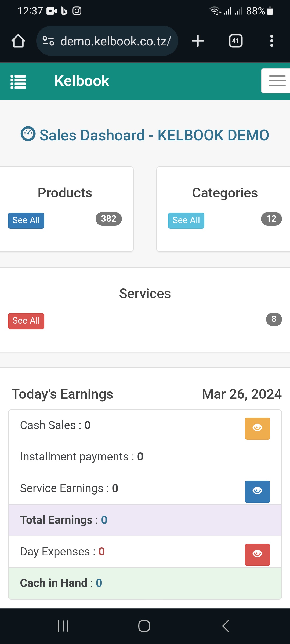The image size is (290, 644).
Task: Tap the Sales Dashboard gauge icon
Action: coord(28,134)
